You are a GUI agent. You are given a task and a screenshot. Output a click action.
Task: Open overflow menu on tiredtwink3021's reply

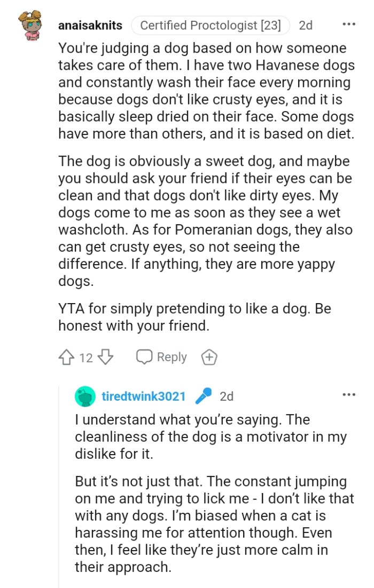point(348,394)
